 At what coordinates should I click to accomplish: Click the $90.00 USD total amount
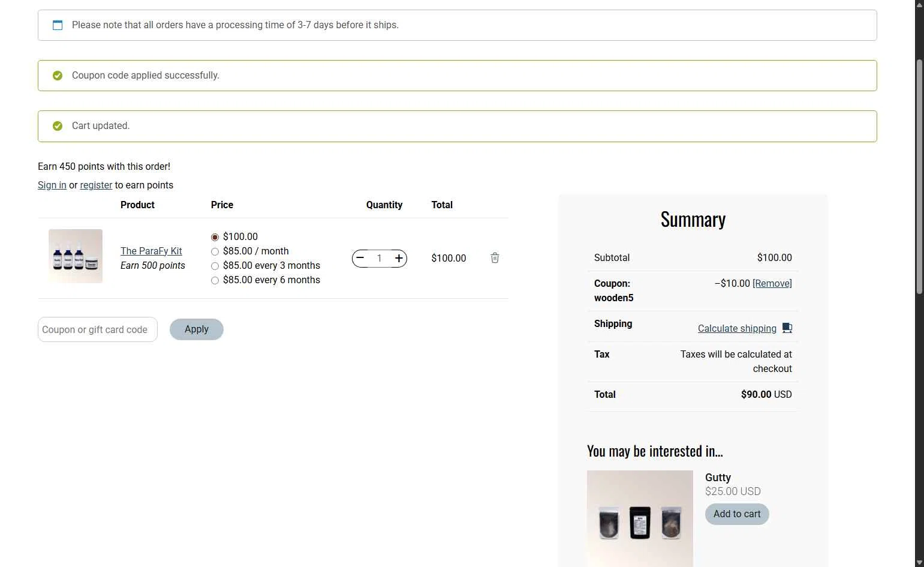pyautogui.click(x=766, y=394)
